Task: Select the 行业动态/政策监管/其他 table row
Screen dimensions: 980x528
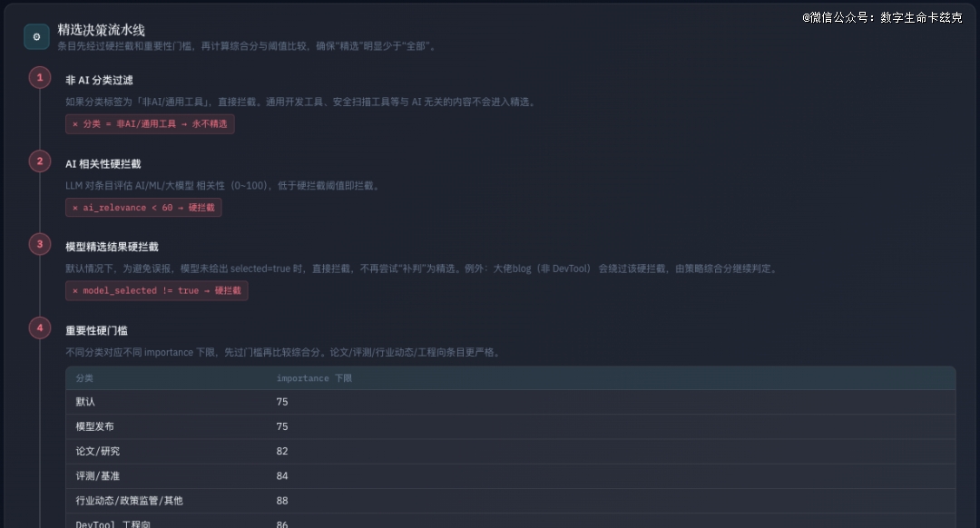Action: pos(510,501)
